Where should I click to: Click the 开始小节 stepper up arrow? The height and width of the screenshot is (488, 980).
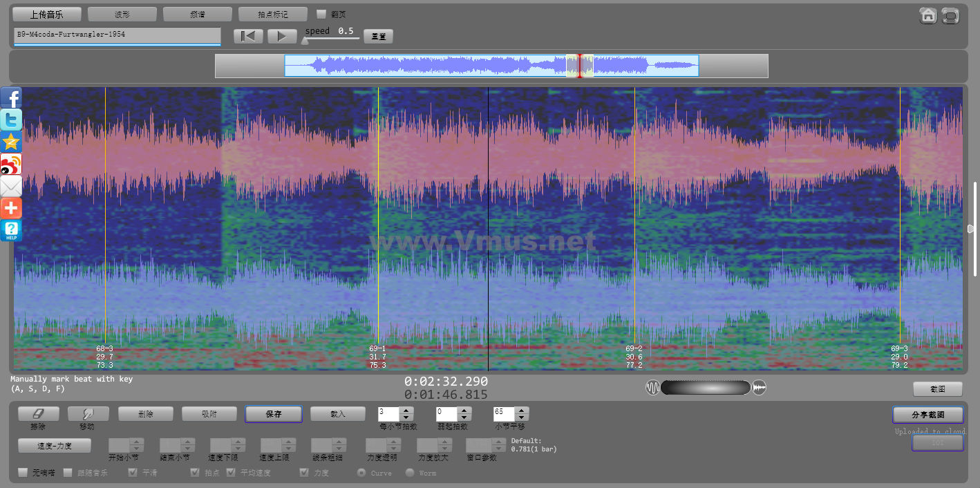138,442
